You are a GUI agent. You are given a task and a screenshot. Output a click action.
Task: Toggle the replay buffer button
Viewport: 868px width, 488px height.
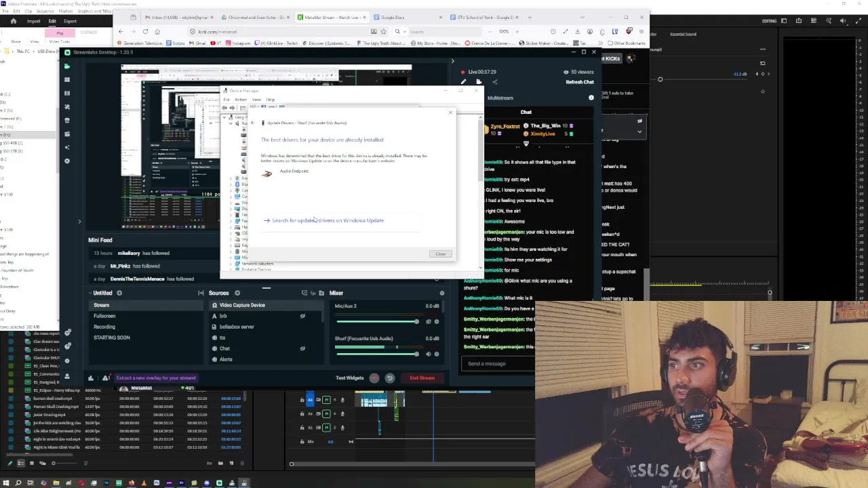390,378
